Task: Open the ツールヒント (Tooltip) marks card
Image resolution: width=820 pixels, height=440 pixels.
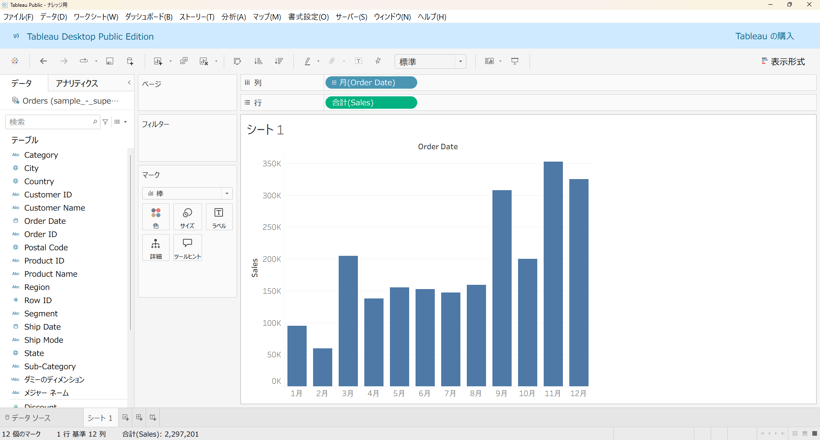Action: (187, 248)
